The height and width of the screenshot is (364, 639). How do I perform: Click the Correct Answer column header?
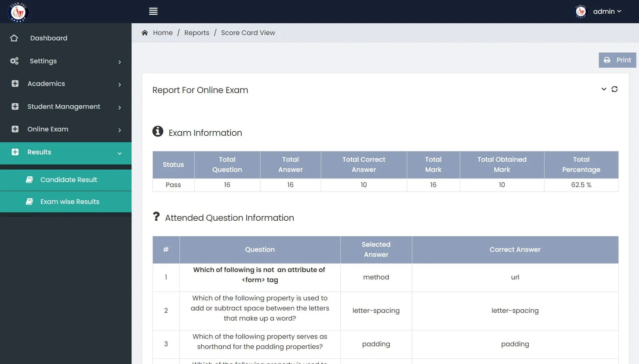(x=515, y=249)
